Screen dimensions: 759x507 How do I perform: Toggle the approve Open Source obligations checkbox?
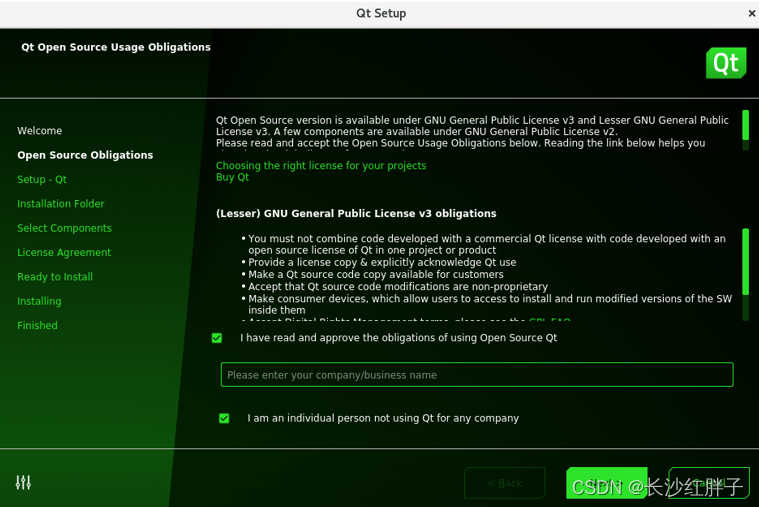(x=217, y=338)
